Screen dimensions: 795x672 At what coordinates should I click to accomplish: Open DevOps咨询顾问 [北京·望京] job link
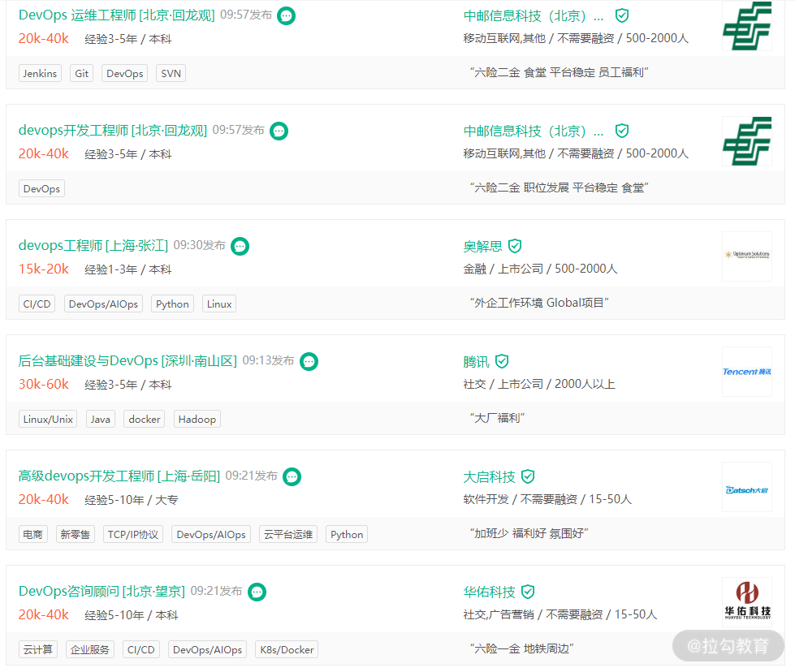[102, 592]
